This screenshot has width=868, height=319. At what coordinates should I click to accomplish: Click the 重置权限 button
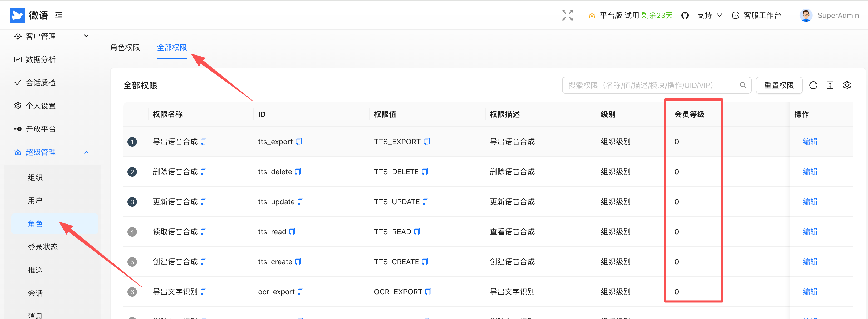pos(779,85)
